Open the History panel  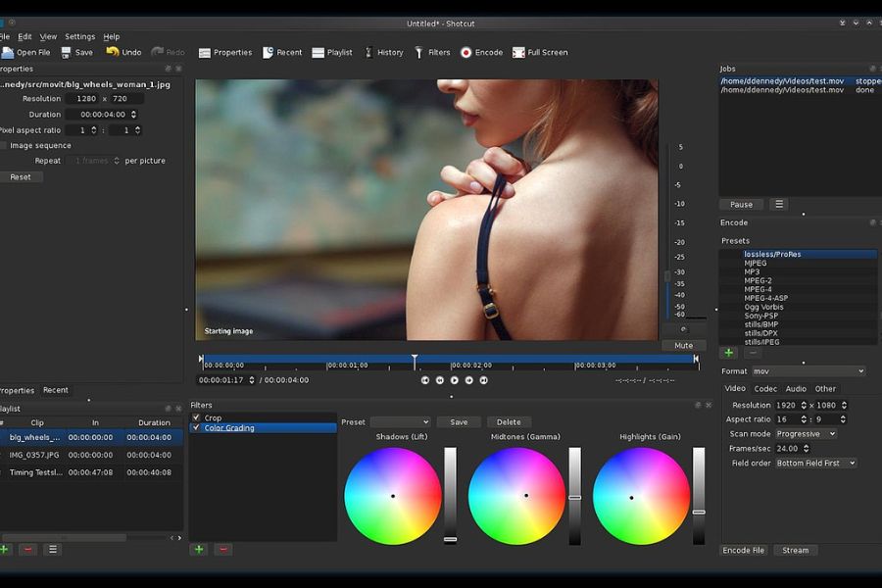[x=383, y=52]
